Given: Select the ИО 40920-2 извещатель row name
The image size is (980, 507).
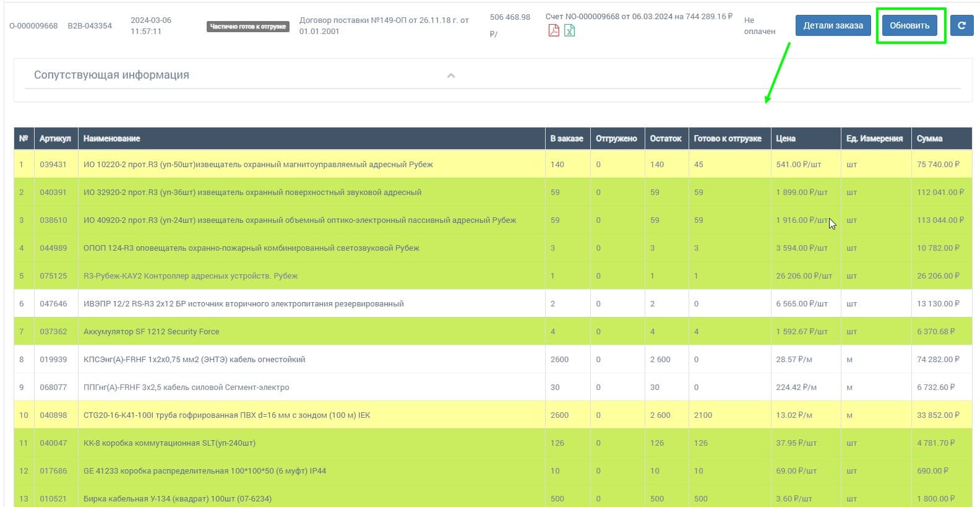Looking at the screenshot, I should coord(299,220).
